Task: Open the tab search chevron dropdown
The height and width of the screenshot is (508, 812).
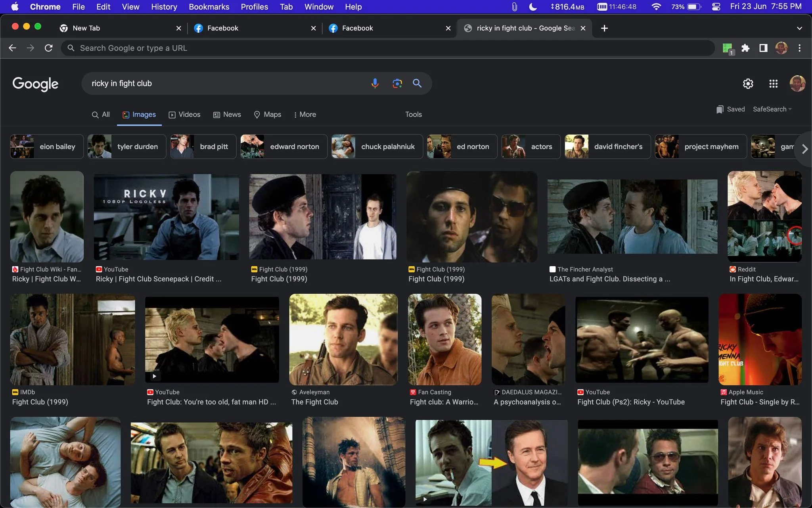Action: click(799, 28)
